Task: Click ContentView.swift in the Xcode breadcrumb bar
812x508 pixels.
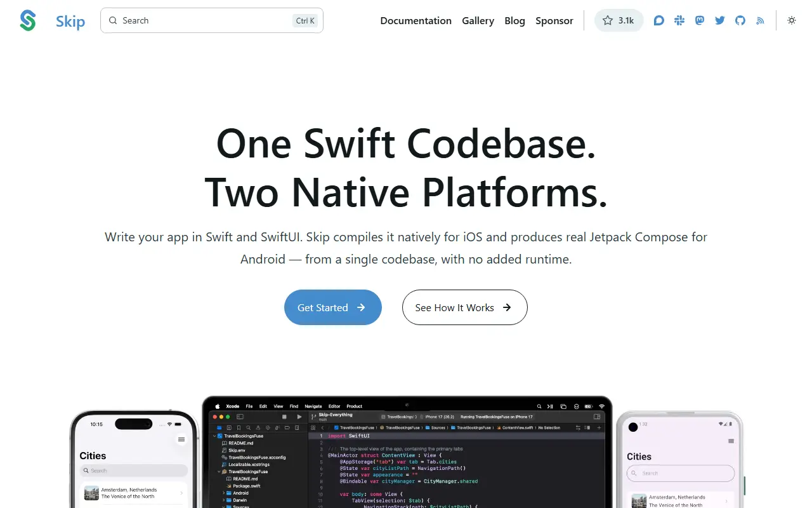Action: pos(516,428)
